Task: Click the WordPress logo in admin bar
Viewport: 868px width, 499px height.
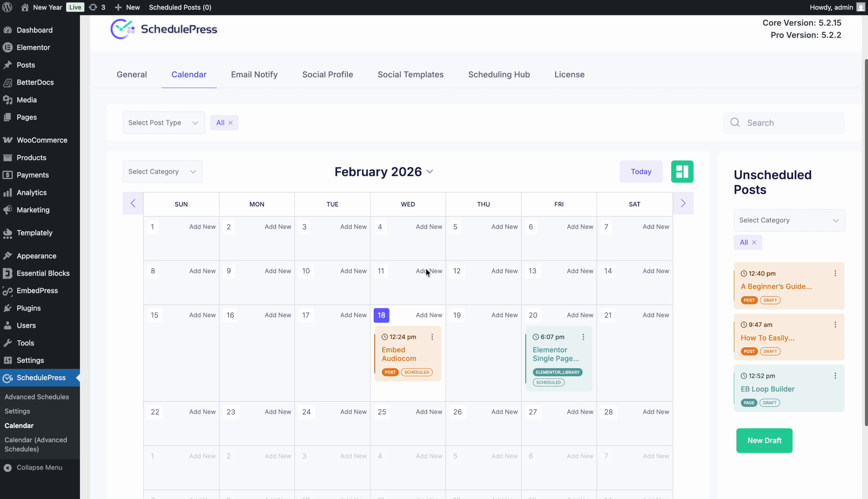Action: tap(7, 7)
